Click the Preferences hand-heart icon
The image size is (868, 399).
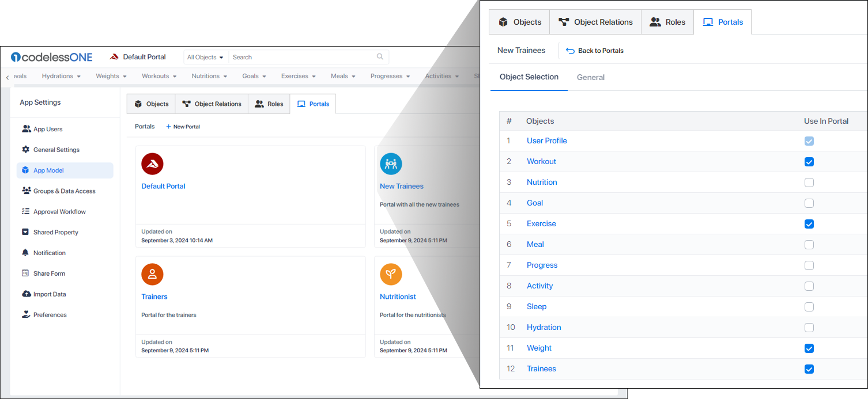26,314
